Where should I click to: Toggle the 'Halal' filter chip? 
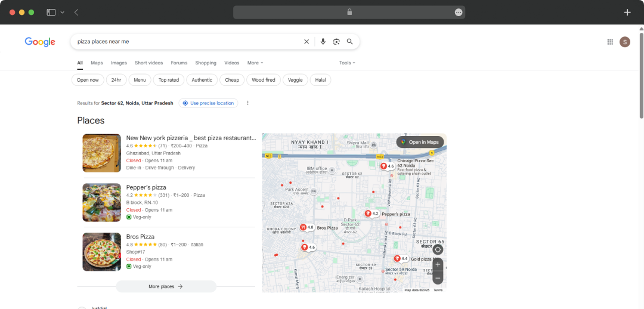coord(320,80)
